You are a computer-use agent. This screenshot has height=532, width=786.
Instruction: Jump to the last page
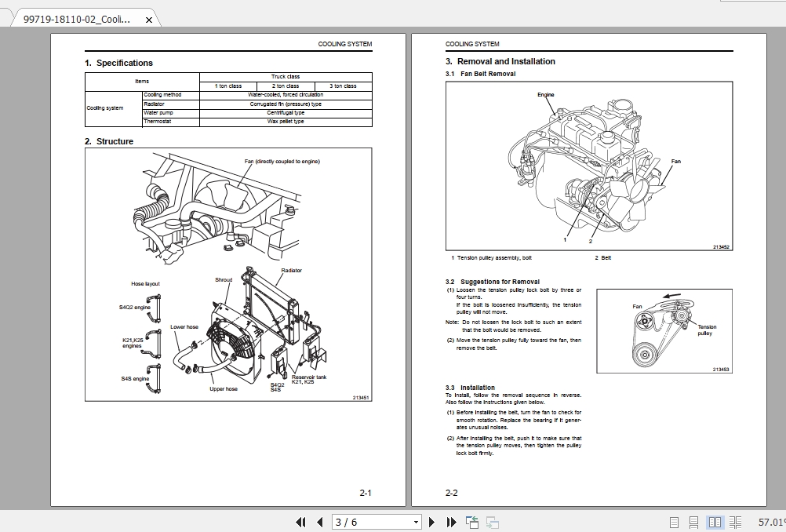pyautogui.click(x=450, y=522)
